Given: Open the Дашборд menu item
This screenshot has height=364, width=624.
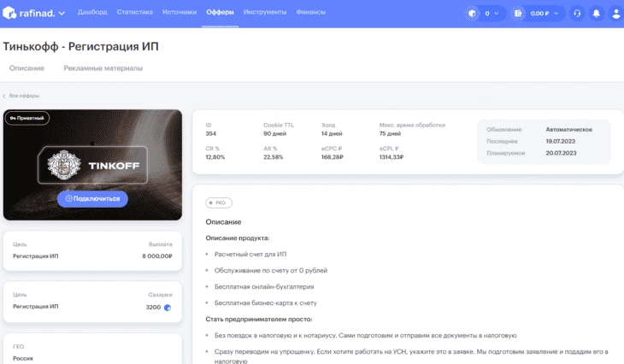Looking at the screenshot, I should coord(92,12).
